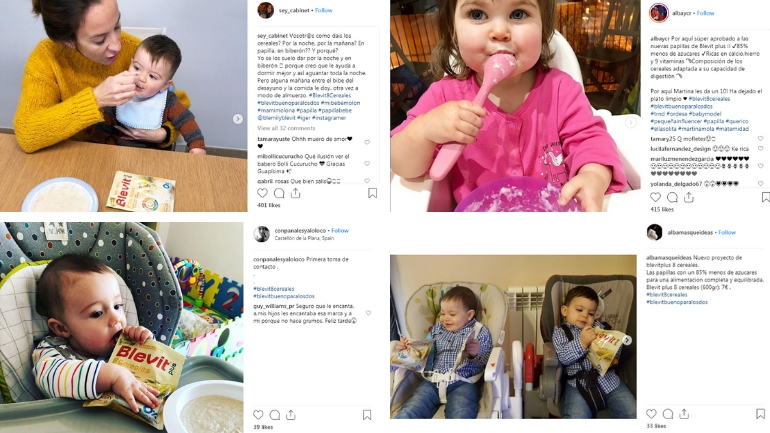770x433 pixels.
Task: Follow the conpanalesyaloloco account
Action: tap(340, 230)
